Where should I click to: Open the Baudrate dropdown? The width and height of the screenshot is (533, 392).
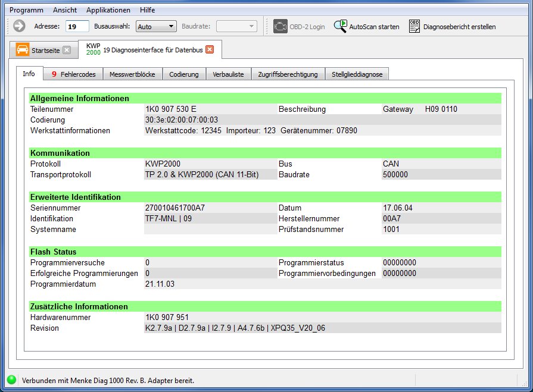point(236,26)
